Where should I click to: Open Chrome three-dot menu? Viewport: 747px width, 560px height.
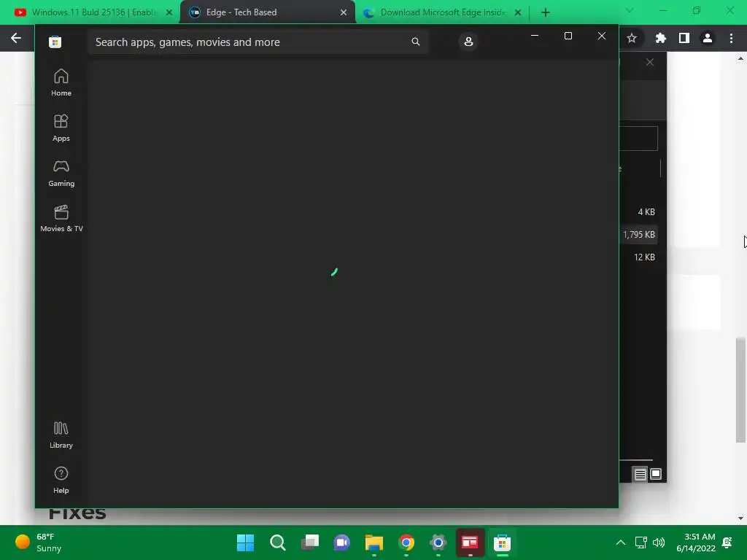(x=731, y=38)
